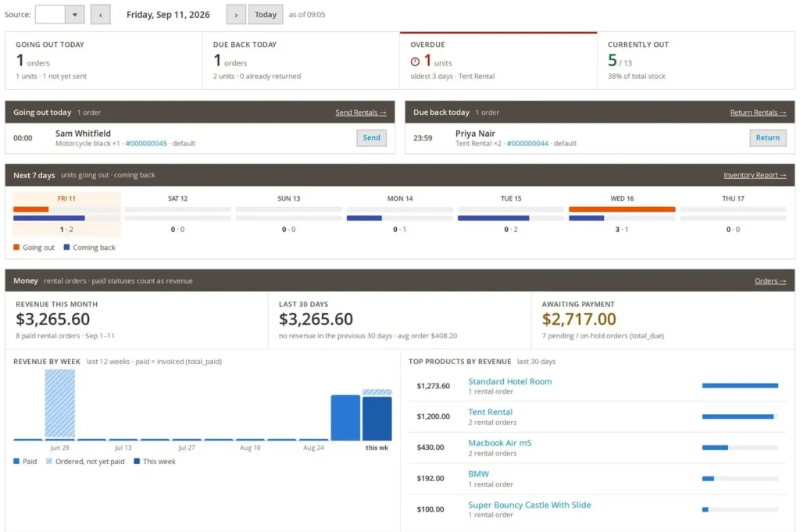
Task: Select the THU 17 day column
Action: (733, 214)
